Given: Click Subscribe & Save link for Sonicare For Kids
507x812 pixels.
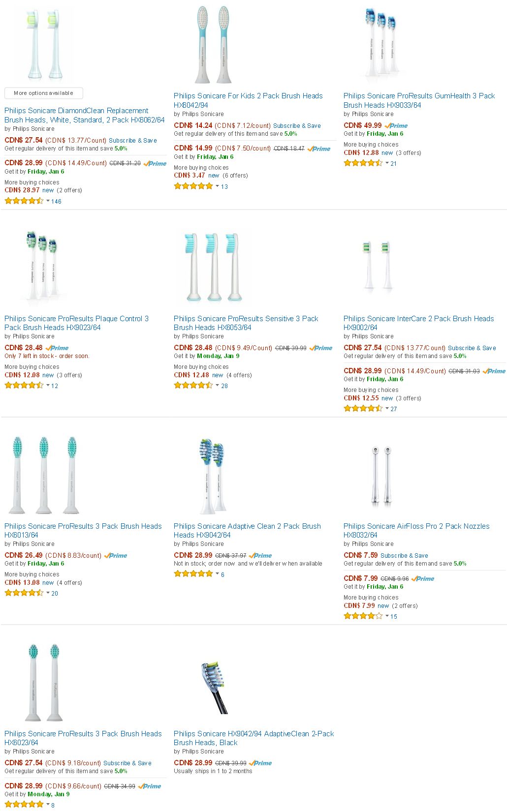Looking at the screenshot, I should click(297, 126).
